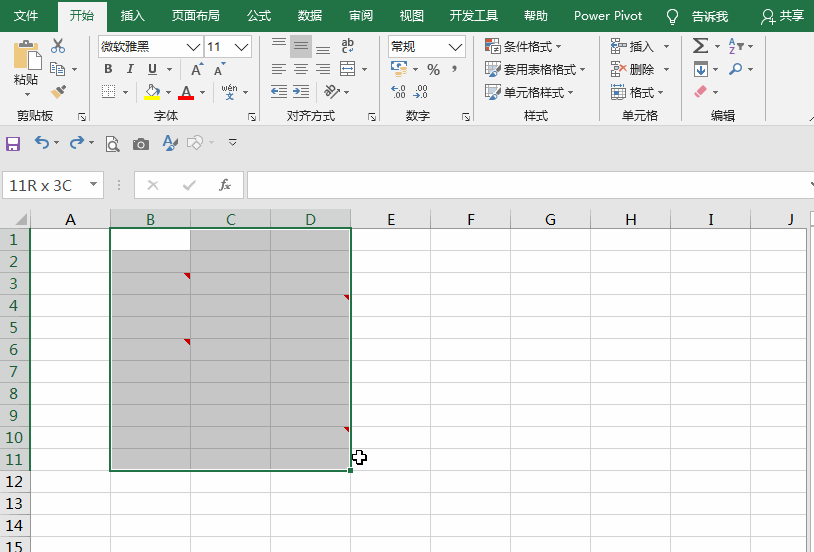Switch to 插入 Insert tab

pos(132,16)
